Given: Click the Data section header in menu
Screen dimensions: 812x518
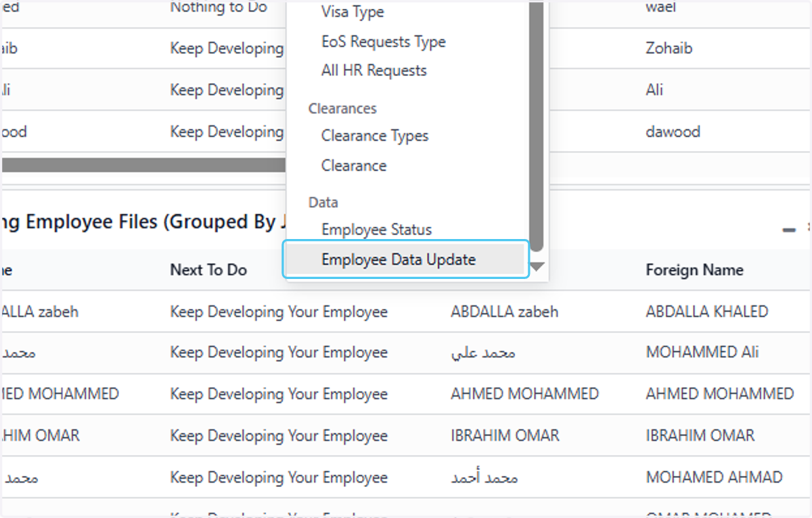Looking at the screenshot, I should [323, 202].
